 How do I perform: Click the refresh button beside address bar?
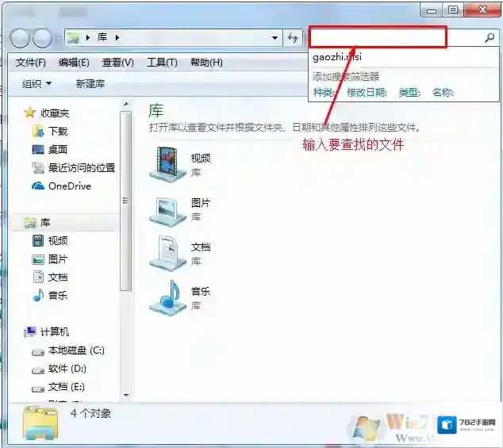coord(293,38)
